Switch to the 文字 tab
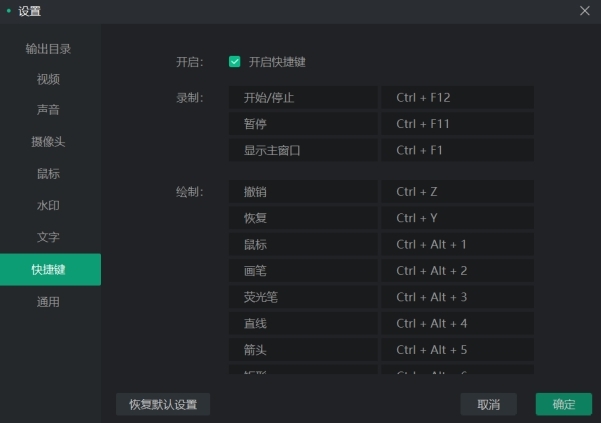The height and width of the screenshot is (423, 601). tap(48, 238)
